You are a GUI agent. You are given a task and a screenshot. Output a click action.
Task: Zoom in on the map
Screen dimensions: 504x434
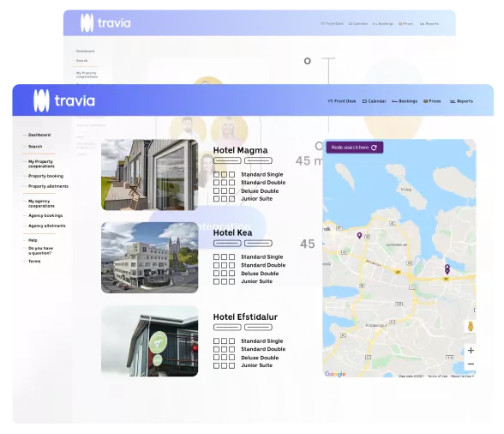pyautogui.click(x=471, y=350)
